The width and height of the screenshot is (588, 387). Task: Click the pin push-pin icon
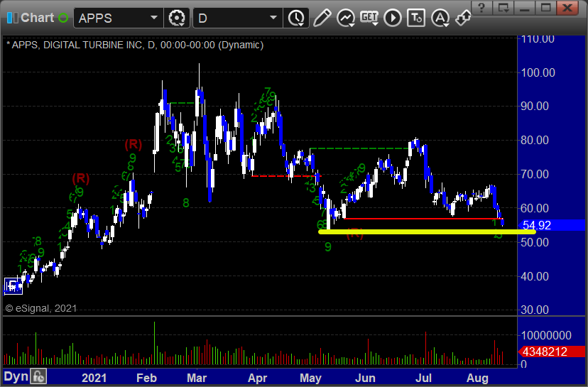click(463, 18)
